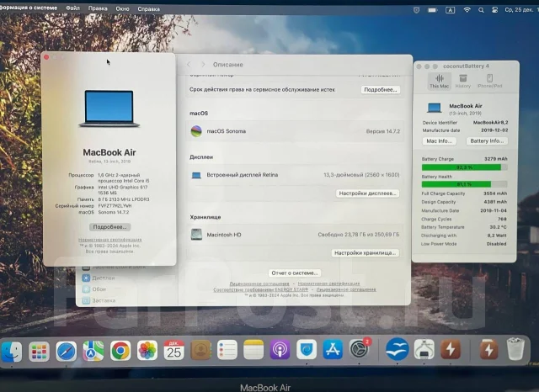Open Notes app in the Dock

[253, 350]
